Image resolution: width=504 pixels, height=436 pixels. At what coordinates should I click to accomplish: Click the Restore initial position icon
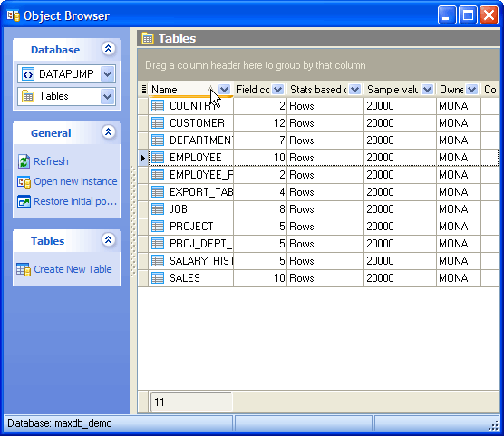click(x=24, y=201)
